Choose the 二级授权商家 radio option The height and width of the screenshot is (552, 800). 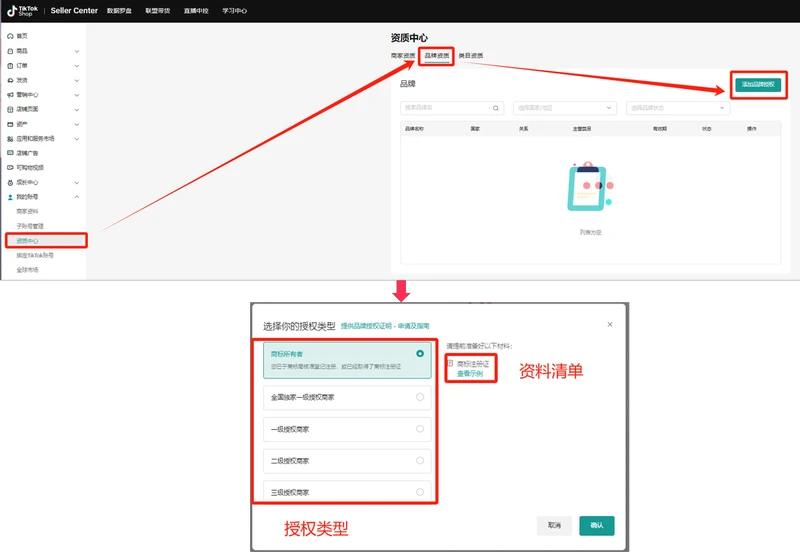point(420,461)
